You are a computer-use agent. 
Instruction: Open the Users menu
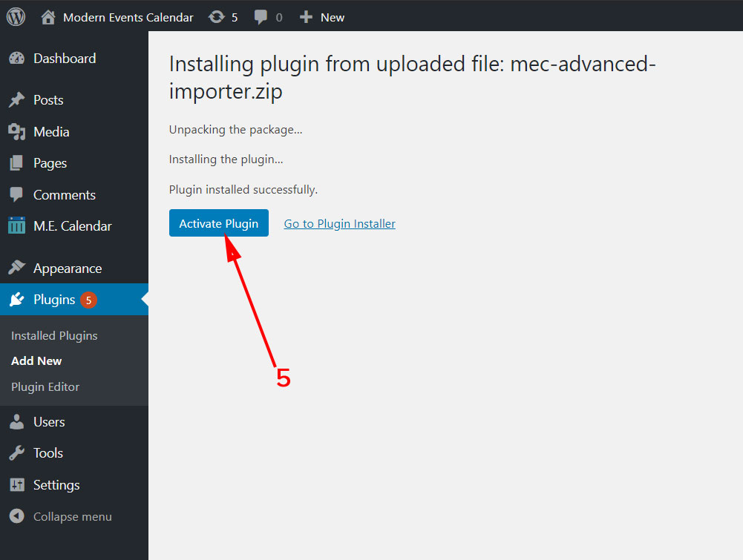click(49, 422)
